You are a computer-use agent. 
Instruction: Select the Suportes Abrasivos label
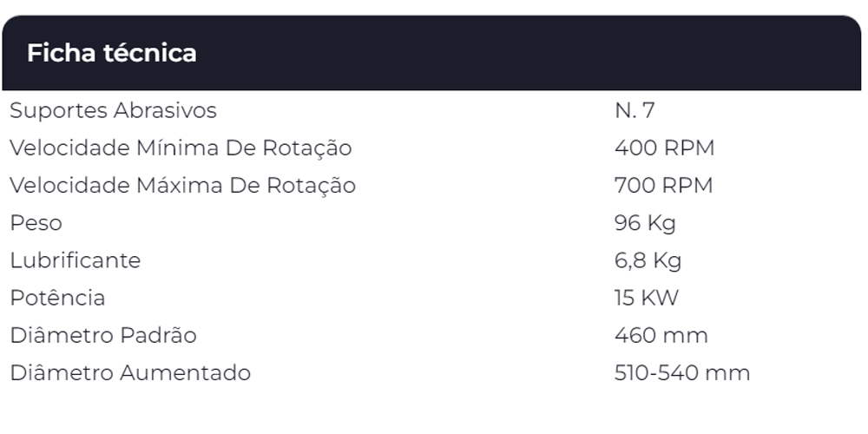pyautogui.click(x=113, y=111)
